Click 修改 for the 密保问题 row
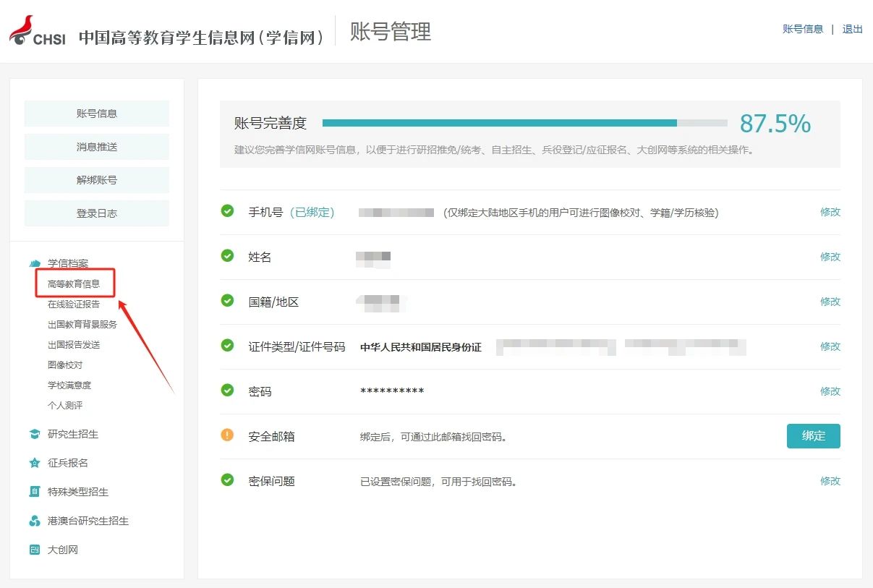Image resolution: width=873 pixels, height=588 pixels. point(830,481)
